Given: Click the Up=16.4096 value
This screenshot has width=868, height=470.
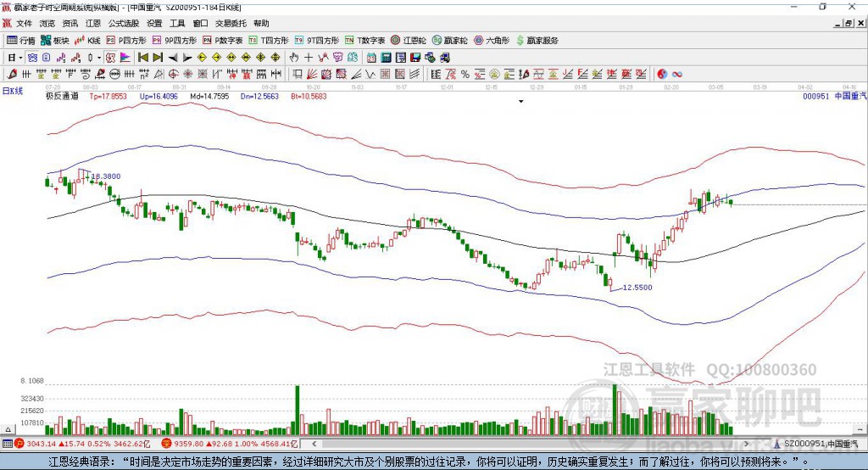Looking at the screenshot, I should tap(159, 96).
